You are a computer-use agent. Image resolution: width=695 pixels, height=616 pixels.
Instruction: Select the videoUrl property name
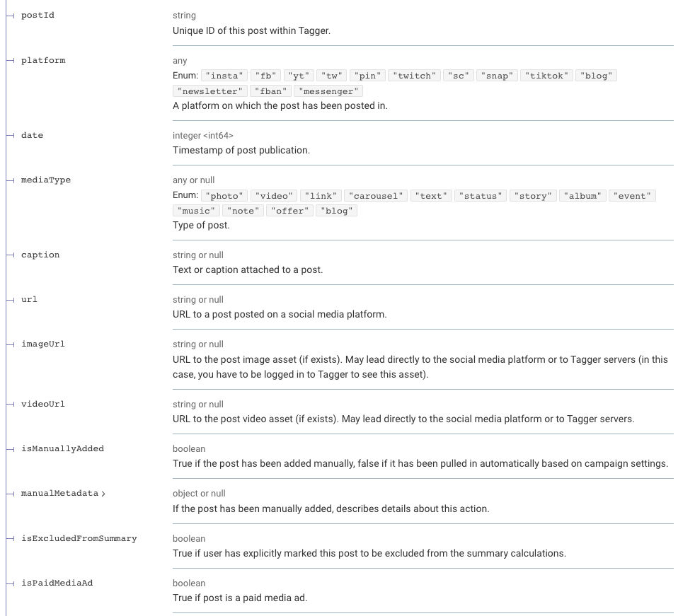[43, 404]
